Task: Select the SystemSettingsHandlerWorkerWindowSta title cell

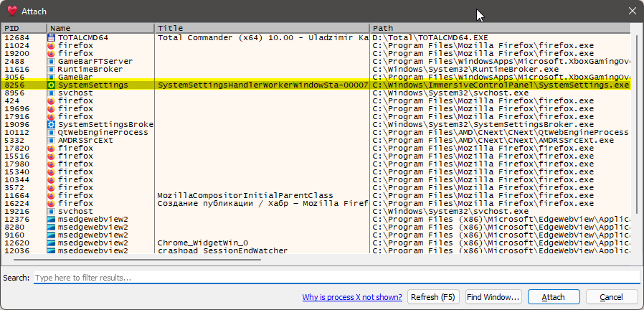Action: (x=263, y=85)
